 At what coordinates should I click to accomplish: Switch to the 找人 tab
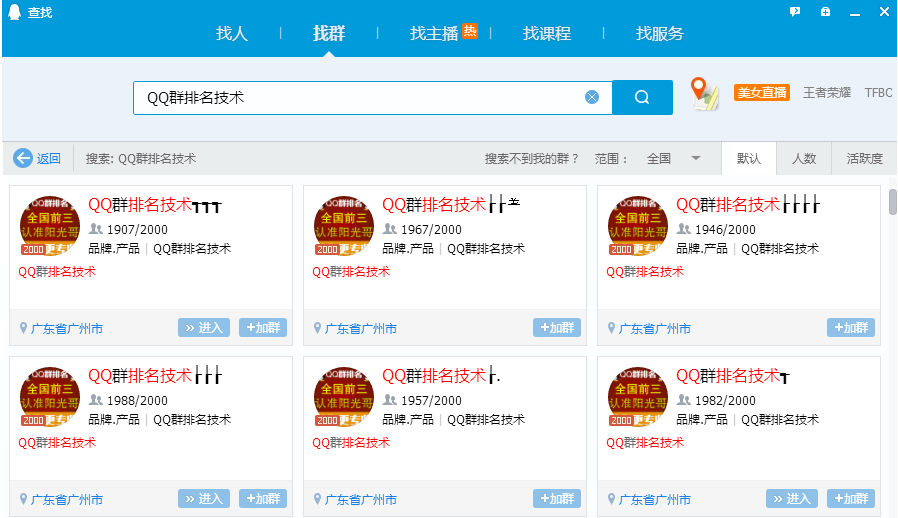[x=232, y=33]
